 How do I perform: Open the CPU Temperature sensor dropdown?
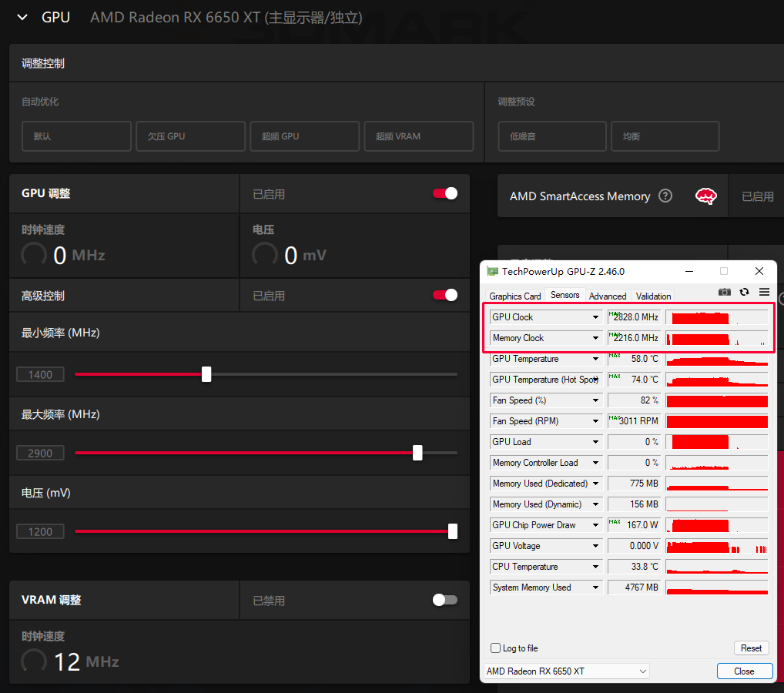[x=595, y=567]
